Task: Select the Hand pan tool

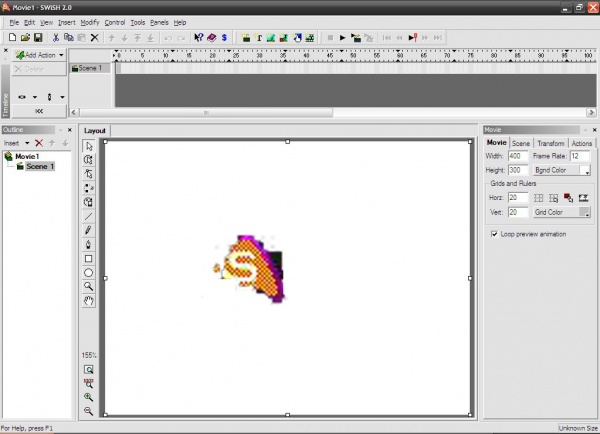Action: pos(88,300)
